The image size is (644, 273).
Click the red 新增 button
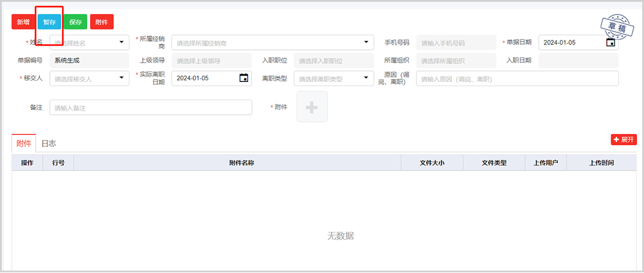click(x=23, y=22)
